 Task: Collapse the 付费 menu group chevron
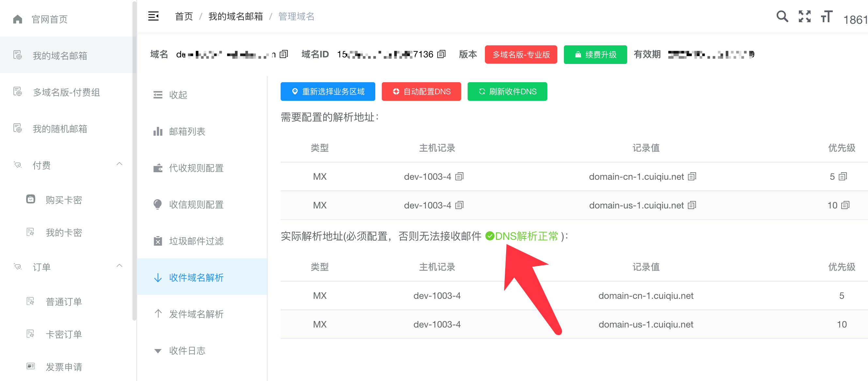point(119,164)
